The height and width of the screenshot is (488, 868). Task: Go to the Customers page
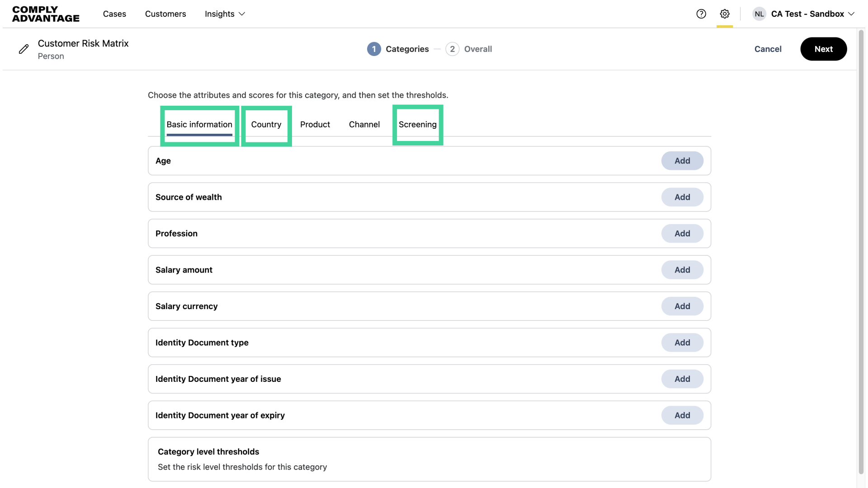tap(165, 14)
